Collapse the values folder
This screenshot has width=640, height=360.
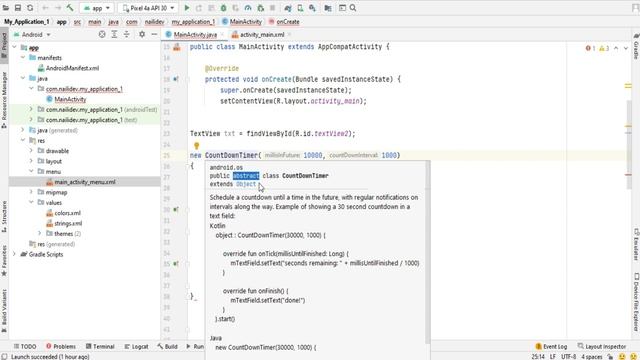(x=31, y=202)
